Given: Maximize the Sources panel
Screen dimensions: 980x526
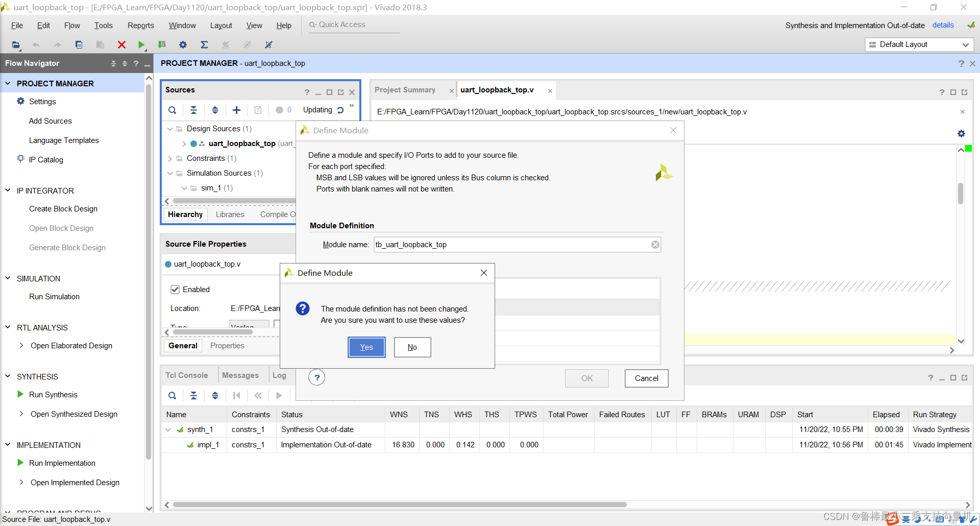Looking at the screenshot, I should click(329, 92).
